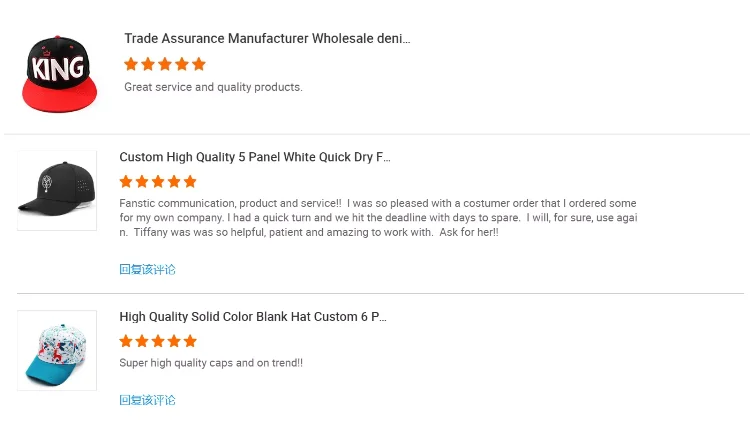This screenshot has height=423, width=750.
Task: Click the red KING hat thumbnail
Action: (60, 72)
